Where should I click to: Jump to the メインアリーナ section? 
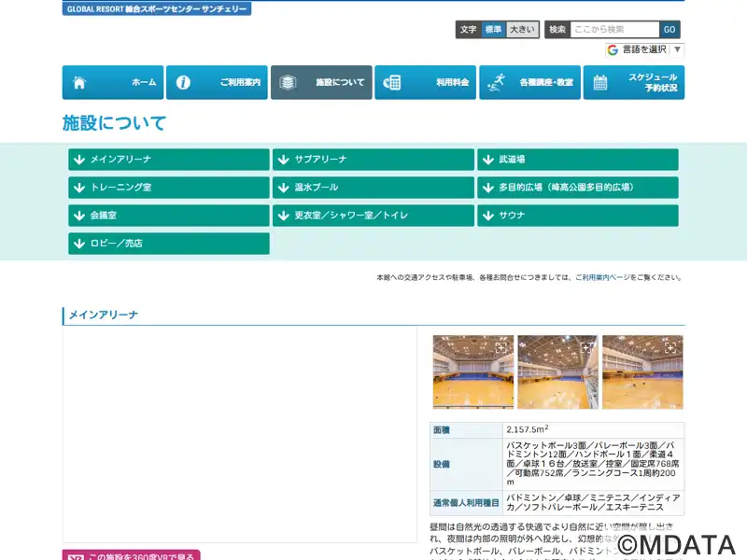(169, 160)
